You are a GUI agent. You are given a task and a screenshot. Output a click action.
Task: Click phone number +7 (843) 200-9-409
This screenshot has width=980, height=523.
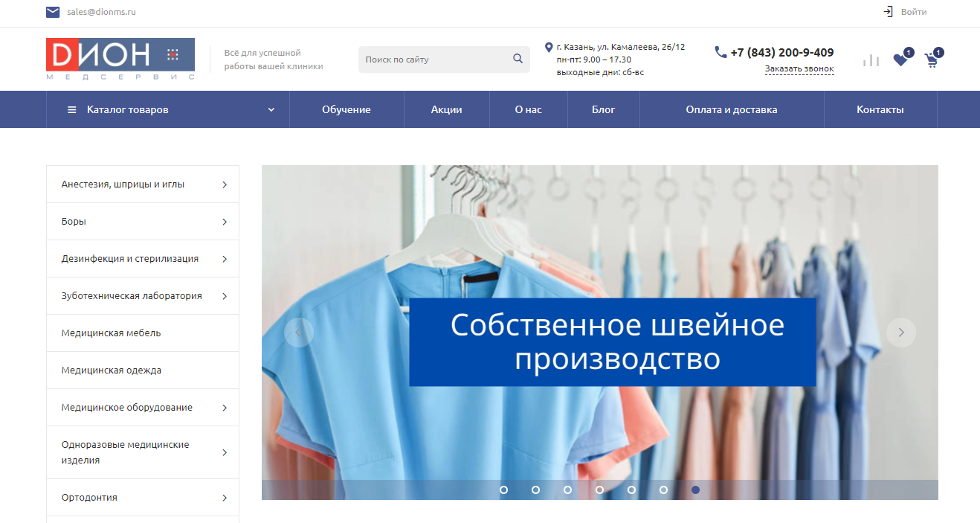click(x=782, y=52)
